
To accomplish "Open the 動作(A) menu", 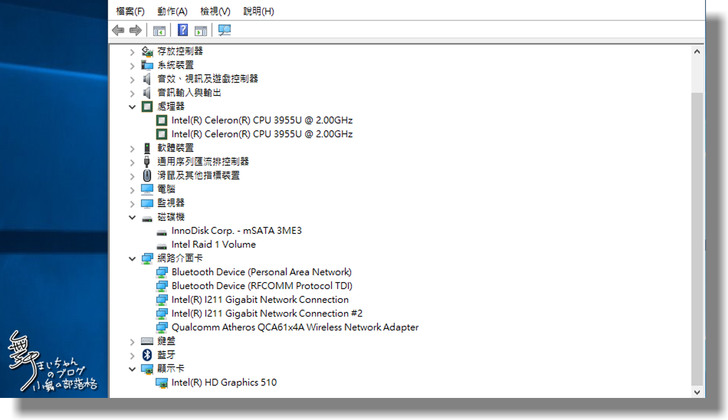I will point(172,11).
